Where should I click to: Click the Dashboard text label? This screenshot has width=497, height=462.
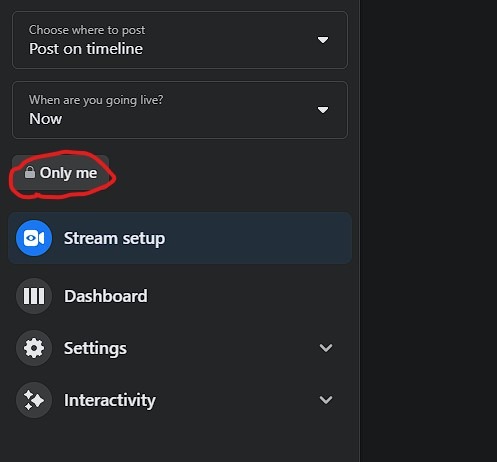(106, 296)
